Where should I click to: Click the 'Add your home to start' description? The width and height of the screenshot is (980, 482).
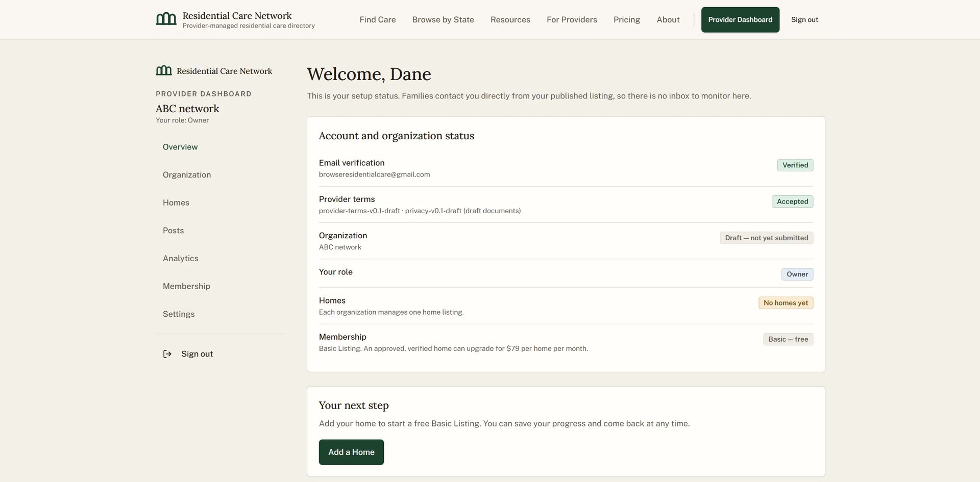(504, 423)
